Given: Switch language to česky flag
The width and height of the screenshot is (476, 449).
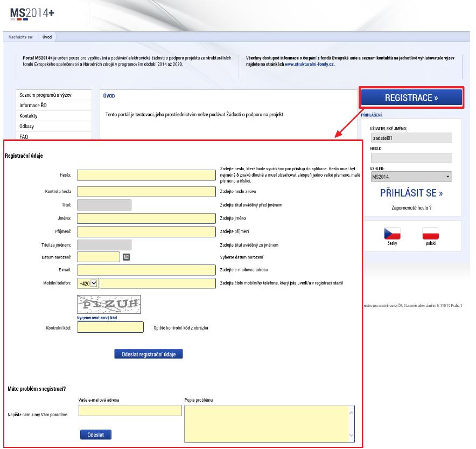Looking at the screenshot, I should [392, 234].
